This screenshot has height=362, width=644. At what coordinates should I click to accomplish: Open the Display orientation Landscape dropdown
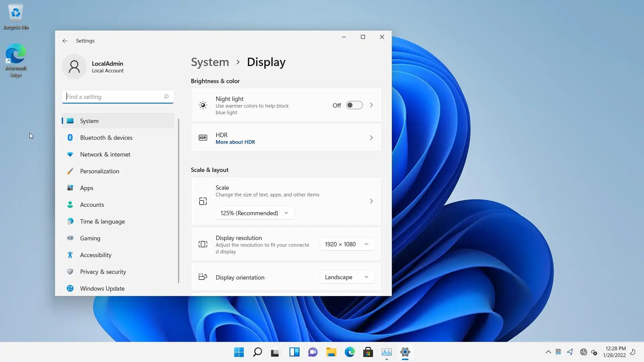pos(347,277)
